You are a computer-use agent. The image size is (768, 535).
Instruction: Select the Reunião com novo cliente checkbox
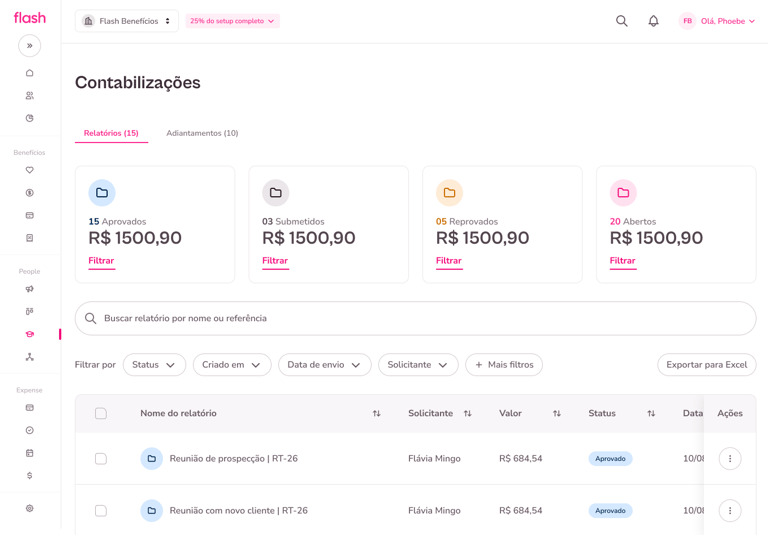(101, 511)
